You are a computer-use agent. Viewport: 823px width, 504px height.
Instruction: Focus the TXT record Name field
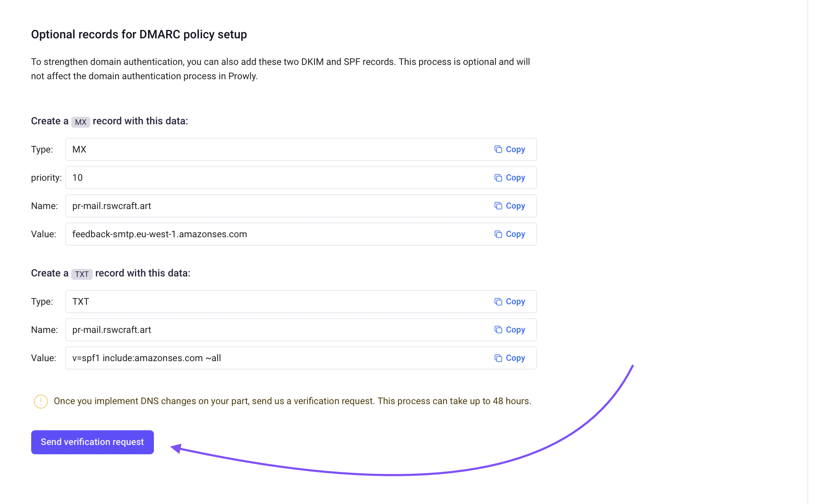click(301, 330)
